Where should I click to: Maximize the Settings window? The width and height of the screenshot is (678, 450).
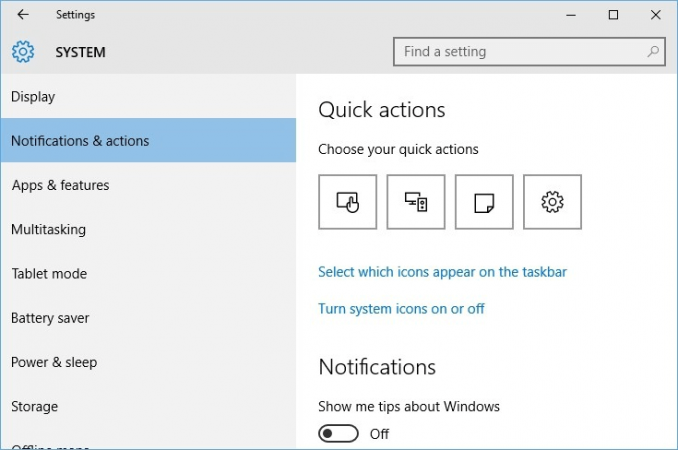(x=613, y=15)
